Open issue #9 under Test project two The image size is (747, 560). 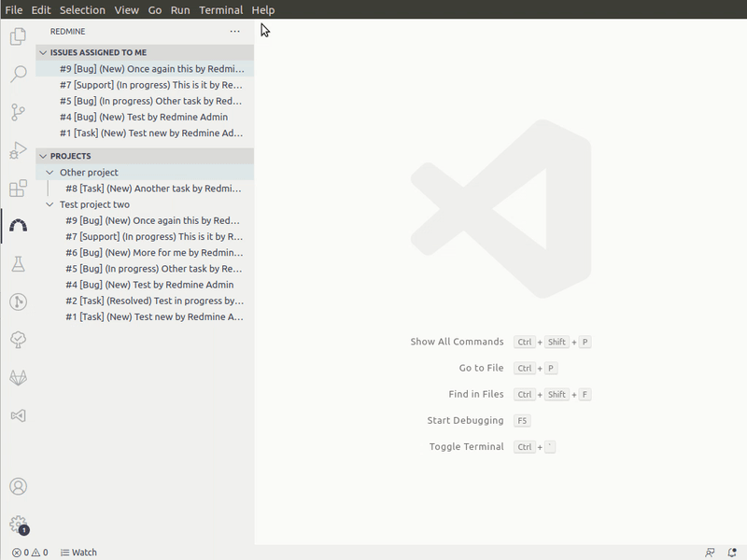(145, 220)
